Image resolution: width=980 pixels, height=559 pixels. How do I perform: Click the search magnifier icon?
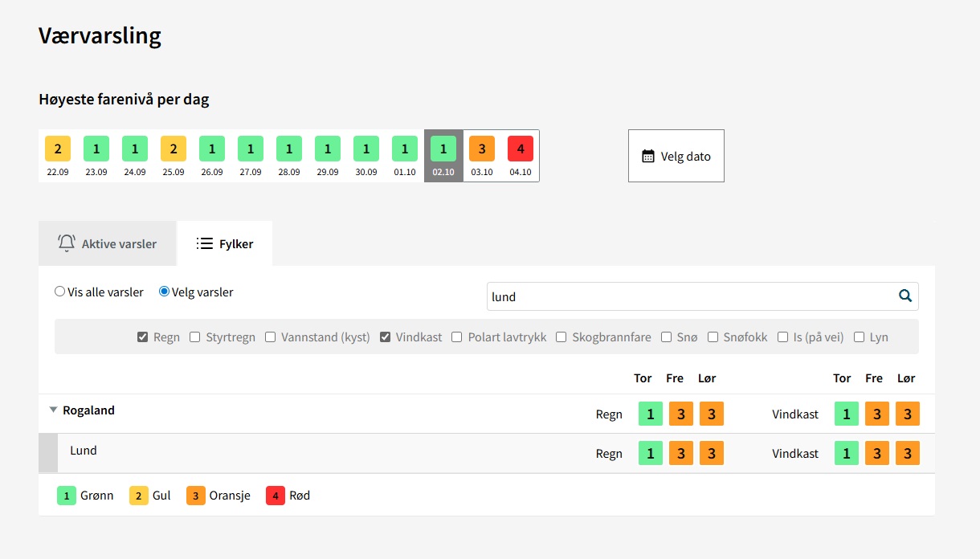[905, 296]
